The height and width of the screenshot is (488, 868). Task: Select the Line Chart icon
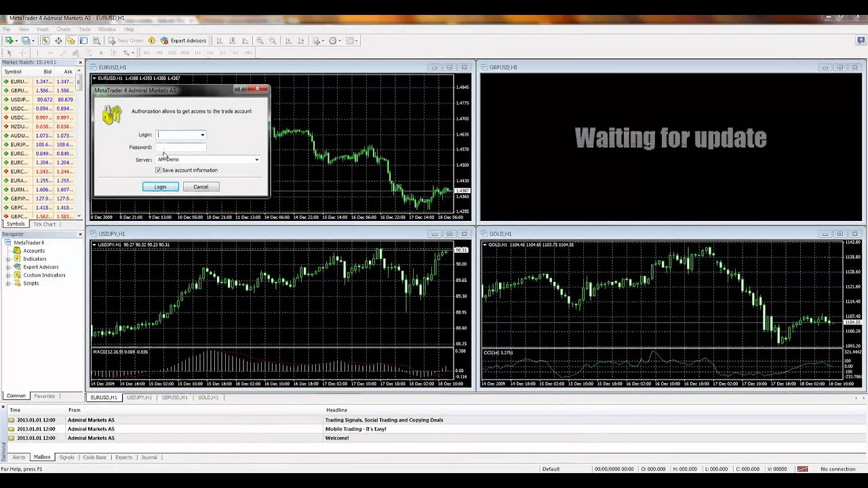(x=245, y=41)
